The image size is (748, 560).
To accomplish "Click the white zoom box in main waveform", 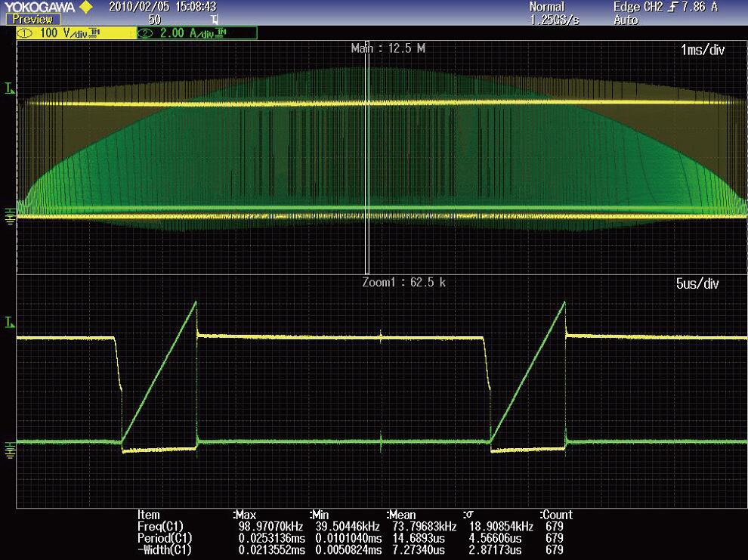I will click(367, 159).
